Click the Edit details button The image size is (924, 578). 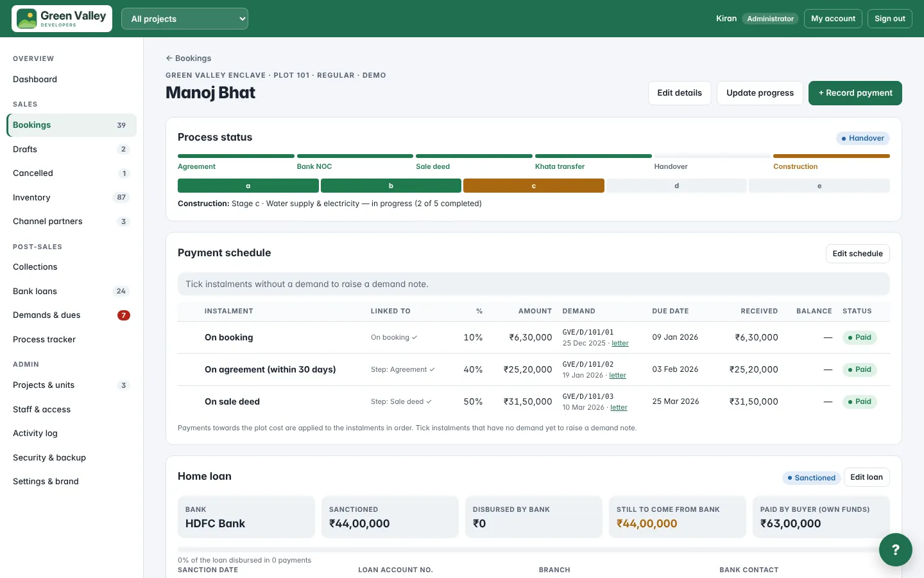click(680, 93)
